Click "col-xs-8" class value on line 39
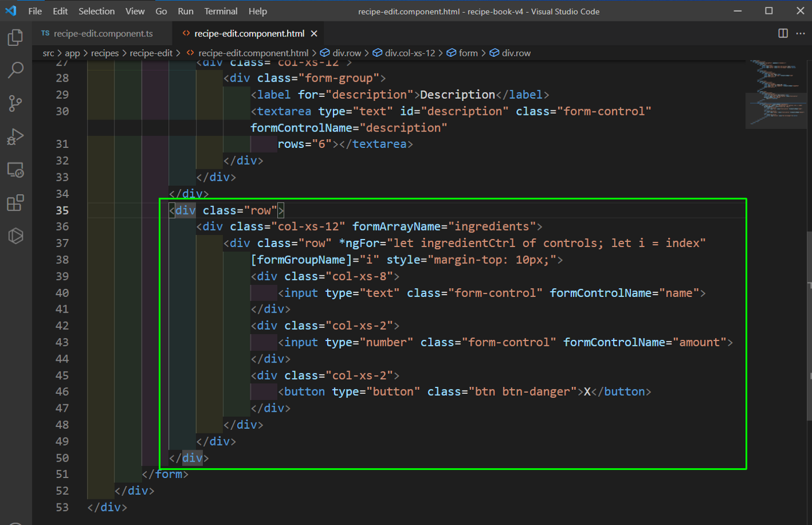 pos(359,277)
